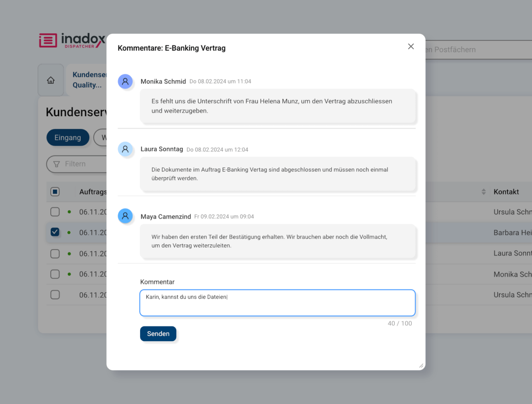Click into the Kommentar text field
532x404 pixels.
(278, 303)
